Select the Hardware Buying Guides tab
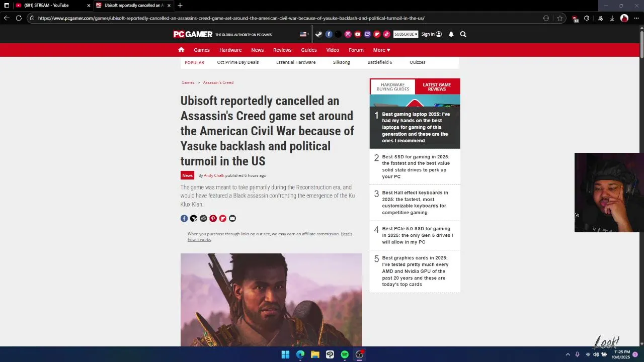The image size is (644, 362). (x=392, y=87)
